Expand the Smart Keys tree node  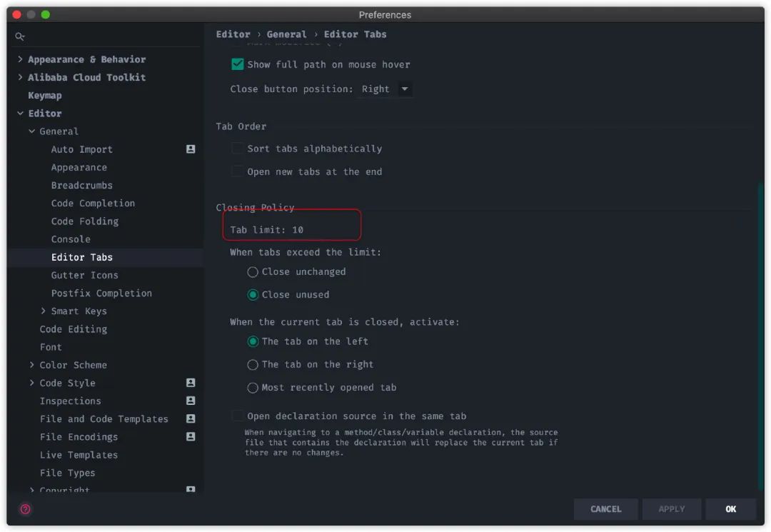tap(44, 311)
